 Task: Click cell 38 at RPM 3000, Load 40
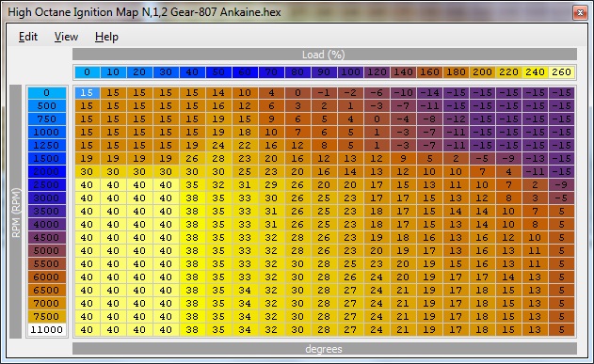(192, 198)
